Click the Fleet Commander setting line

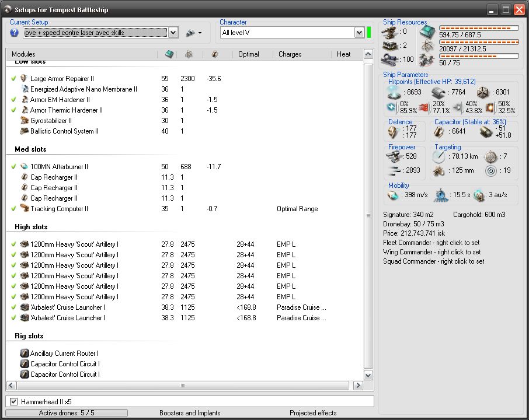click(431, 243)
